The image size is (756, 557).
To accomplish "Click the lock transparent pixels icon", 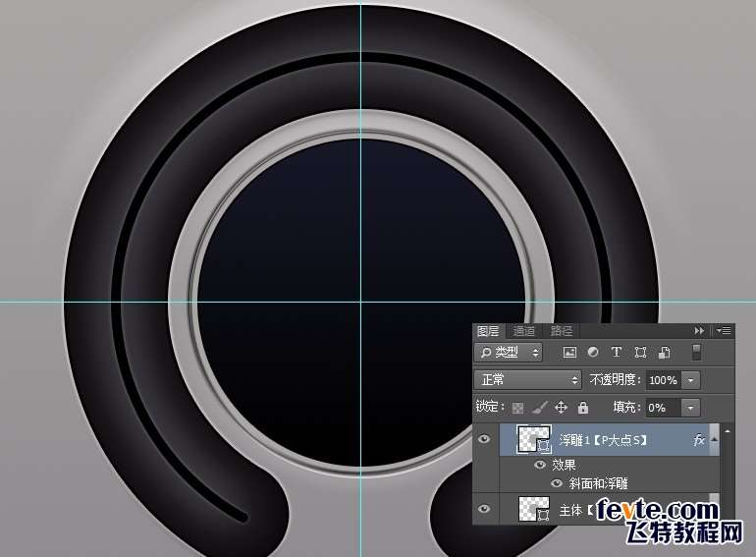I will [x=518, y=408].
